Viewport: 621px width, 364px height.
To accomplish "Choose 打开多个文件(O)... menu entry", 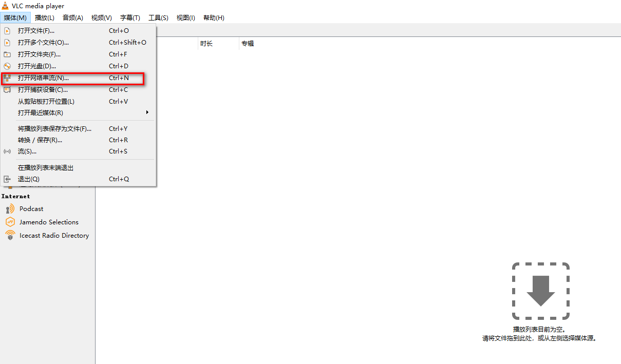I will click(79, 43).
